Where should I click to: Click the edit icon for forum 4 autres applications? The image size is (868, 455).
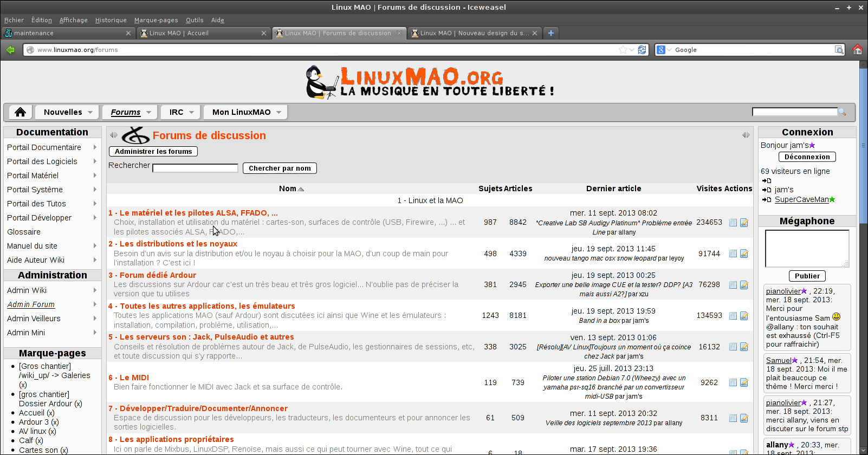click(744, 316)
